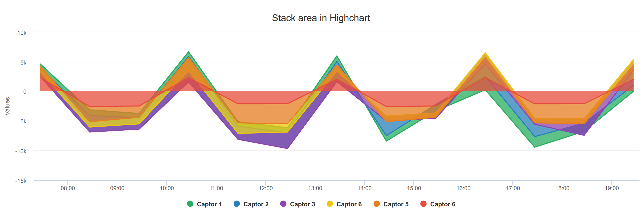The width and height of the screenshot is (644, 213).
Task: Click the blue Captor 2 legend marker
Action: pyautogui.click(x=237, y=204)
